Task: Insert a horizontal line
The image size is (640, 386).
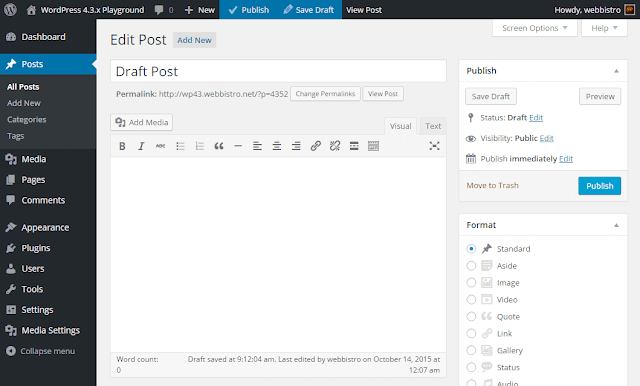Action: point(238,146)
